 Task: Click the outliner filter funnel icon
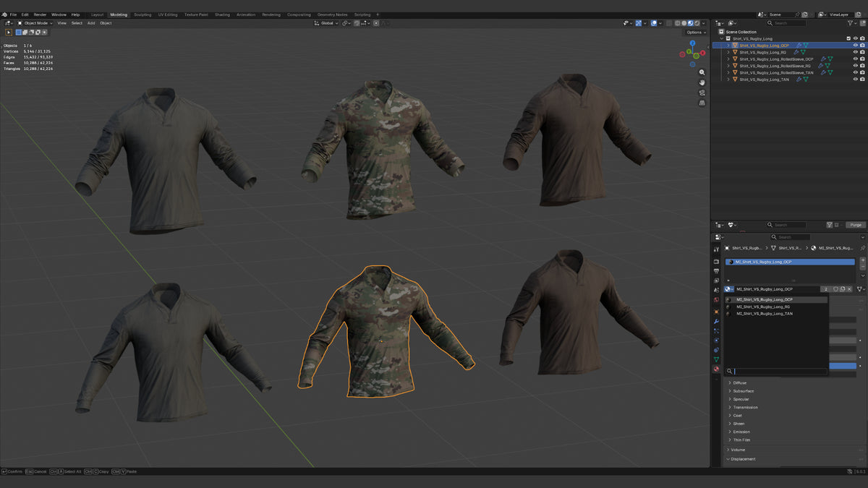coord(851,23)
